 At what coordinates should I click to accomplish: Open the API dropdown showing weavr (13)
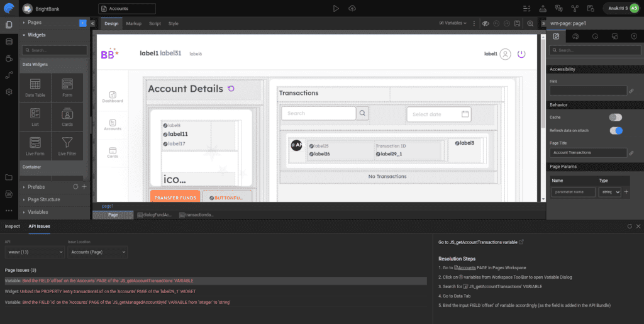pyautogui.click(x=35, y=252)
